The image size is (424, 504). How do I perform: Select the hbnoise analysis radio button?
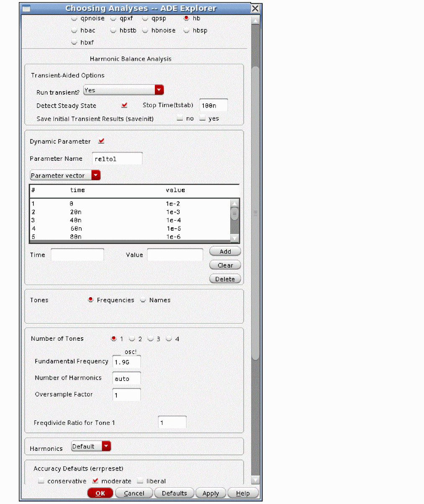(145, 31)
